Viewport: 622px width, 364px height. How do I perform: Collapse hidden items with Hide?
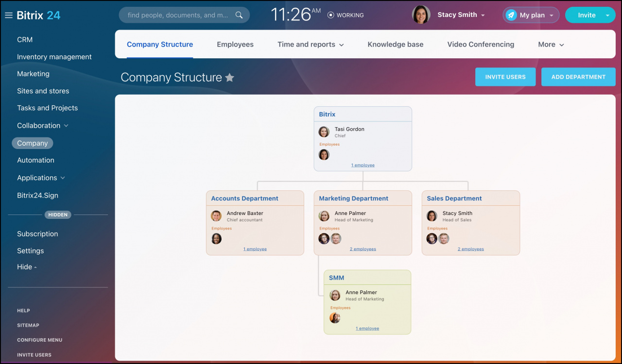27,267
